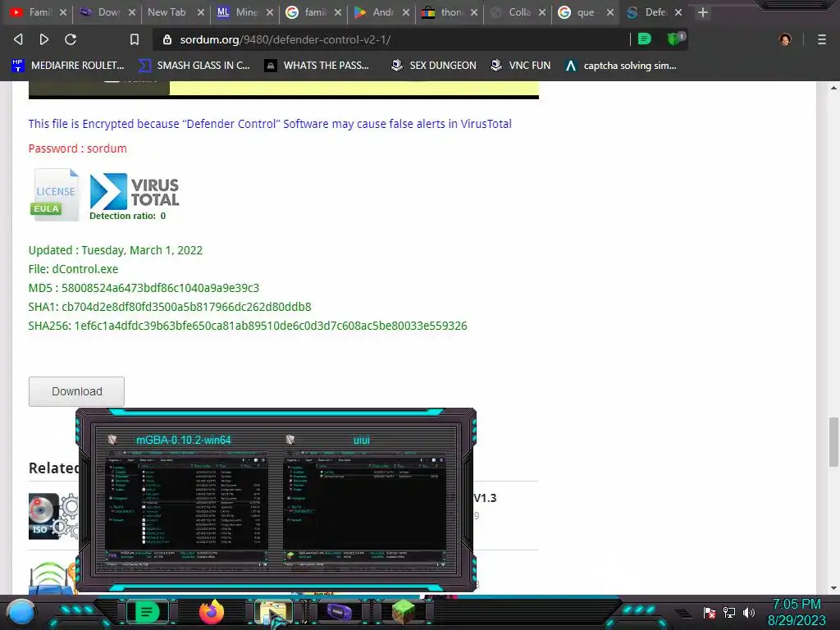Open the VNC FUN bookmark
The image size is (840, 630).
[520, 66]
